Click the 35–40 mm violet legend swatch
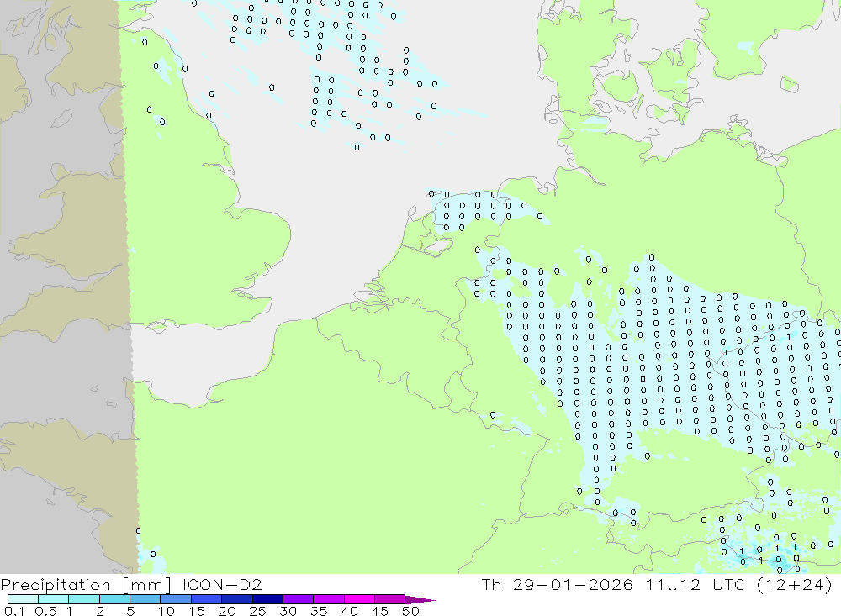The height and width of the screenshot is (616, 841). tap(329, 599)
